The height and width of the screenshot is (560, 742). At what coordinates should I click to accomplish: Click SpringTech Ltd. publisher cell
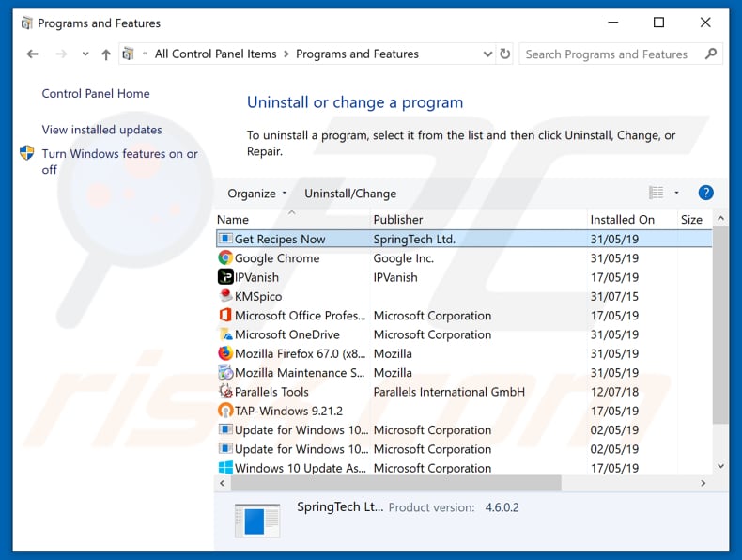tap(414, 240)
